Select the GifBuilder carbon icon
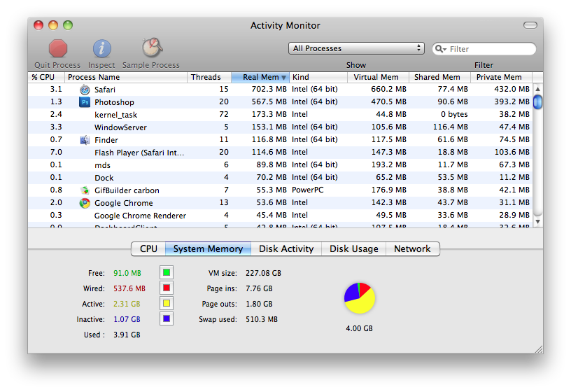Image resolution: width=571 pixels, height=392 pixels. pos(85,190)
